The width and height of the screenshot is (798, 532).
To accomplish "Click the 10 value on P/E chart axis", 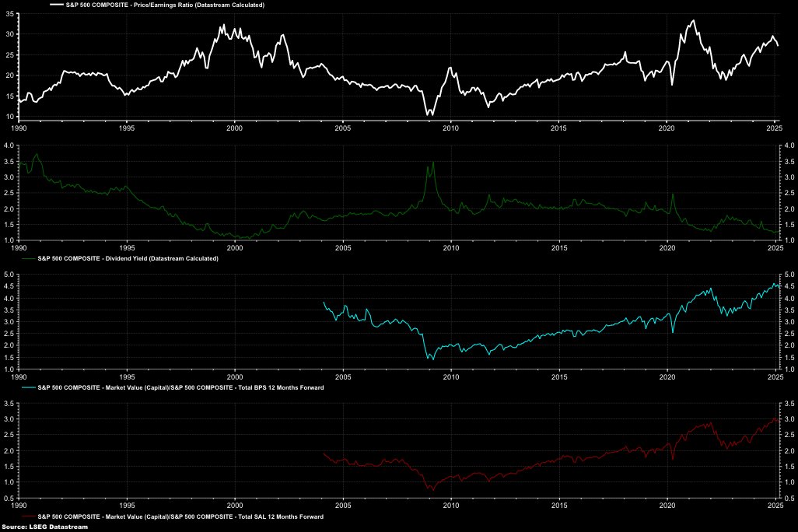I will point(9,117).
